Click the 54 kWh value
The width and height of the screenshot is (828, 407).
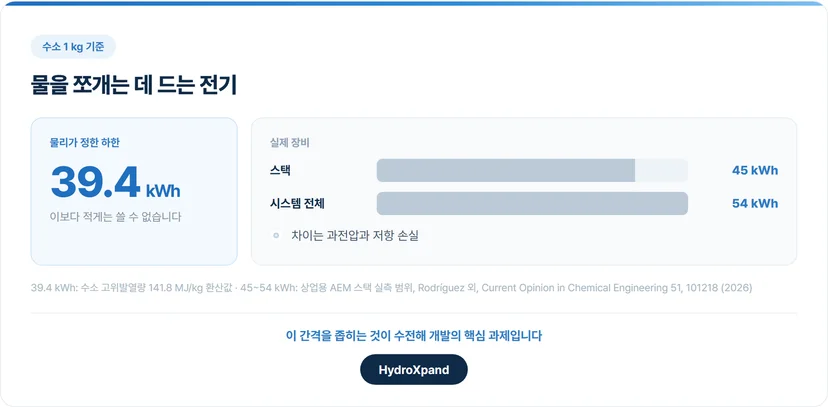click(755, 204)
